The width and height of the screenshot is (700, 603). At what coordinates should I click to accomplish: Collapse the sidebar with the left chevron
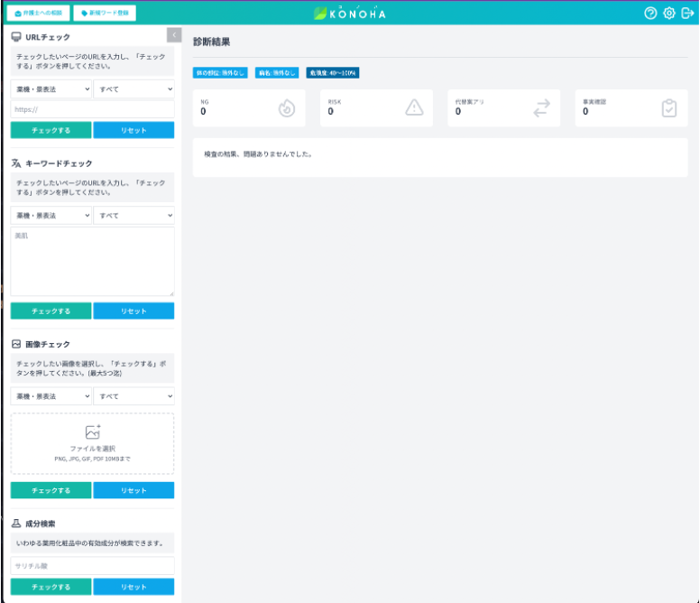click(174, 35)
